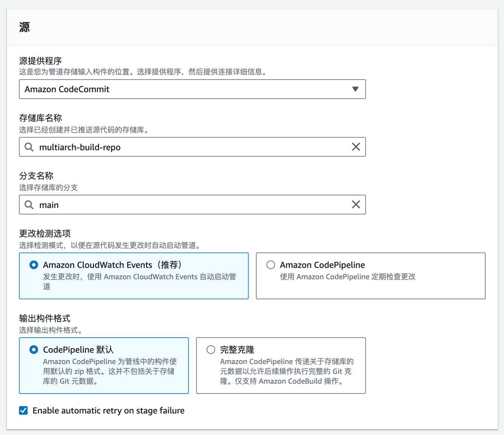
Task: Click the 源提供程序 label
Action: pos(40,61)
